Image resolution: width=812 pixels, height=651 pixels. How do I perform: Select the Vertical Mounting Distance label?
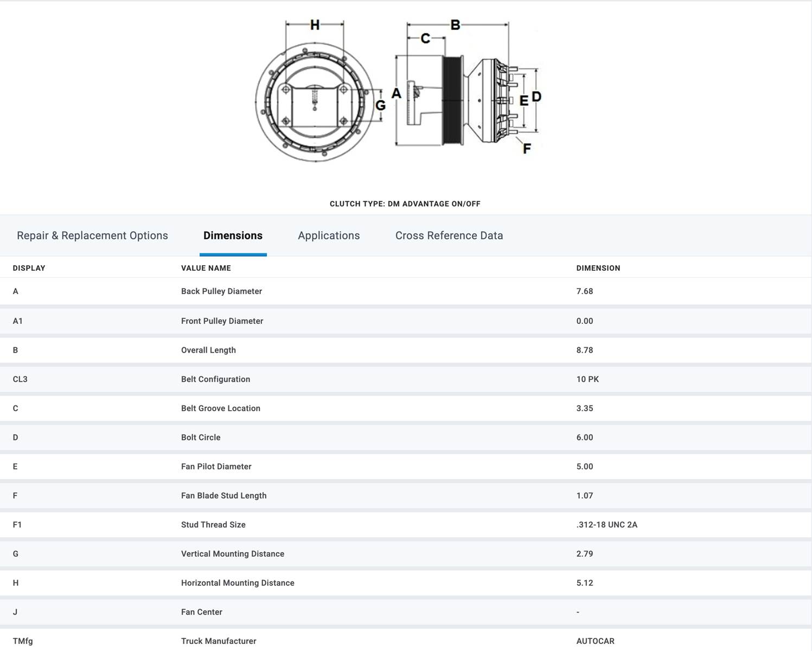pos(233,554)
